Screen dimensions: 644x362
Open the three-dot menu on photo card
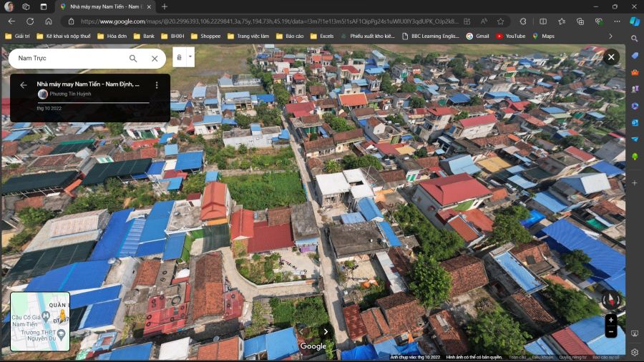point(157,84)
